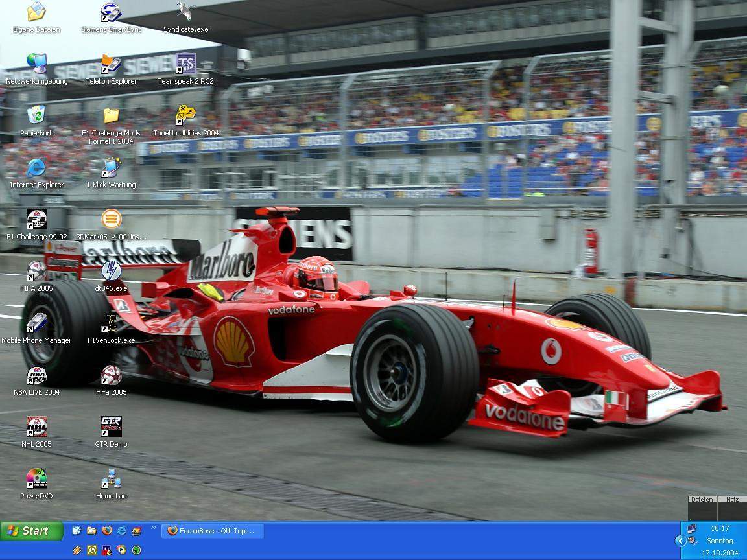Select the FiFa 2005 soccer ball icon
747x560 pixels.
tap(111, 381)
